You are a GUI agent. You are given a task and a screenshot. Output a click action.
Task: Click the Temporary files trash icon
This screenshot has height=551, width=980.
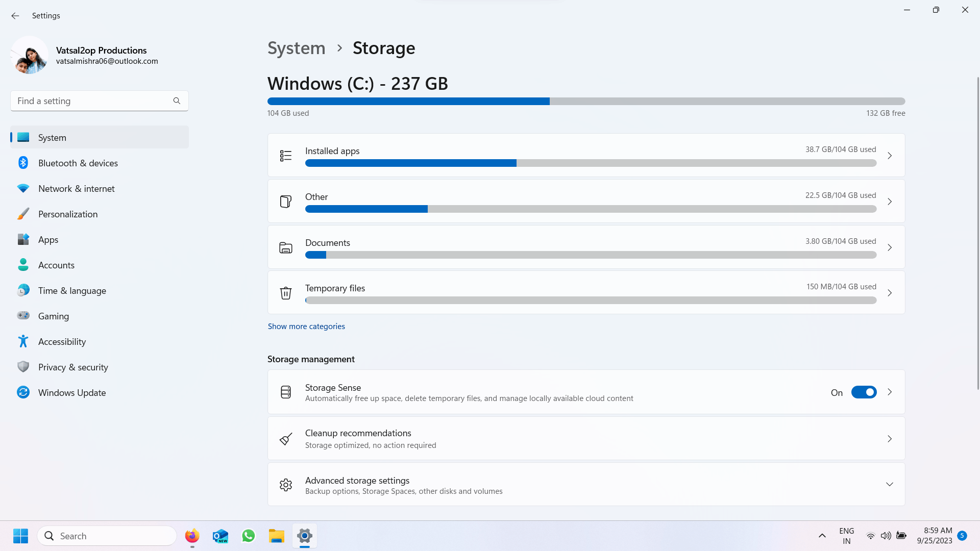[x=286, y=293]
